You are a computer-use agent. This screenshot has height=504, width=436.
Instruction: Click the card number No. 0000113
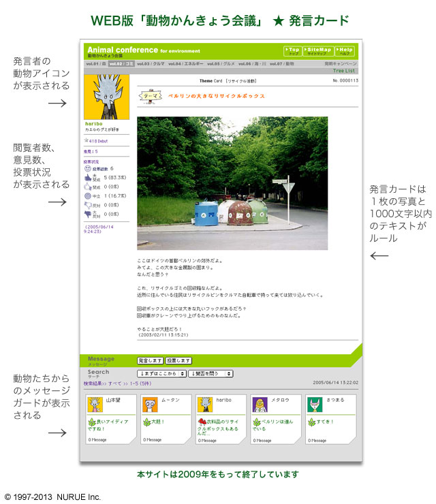(x=345, y=80)
